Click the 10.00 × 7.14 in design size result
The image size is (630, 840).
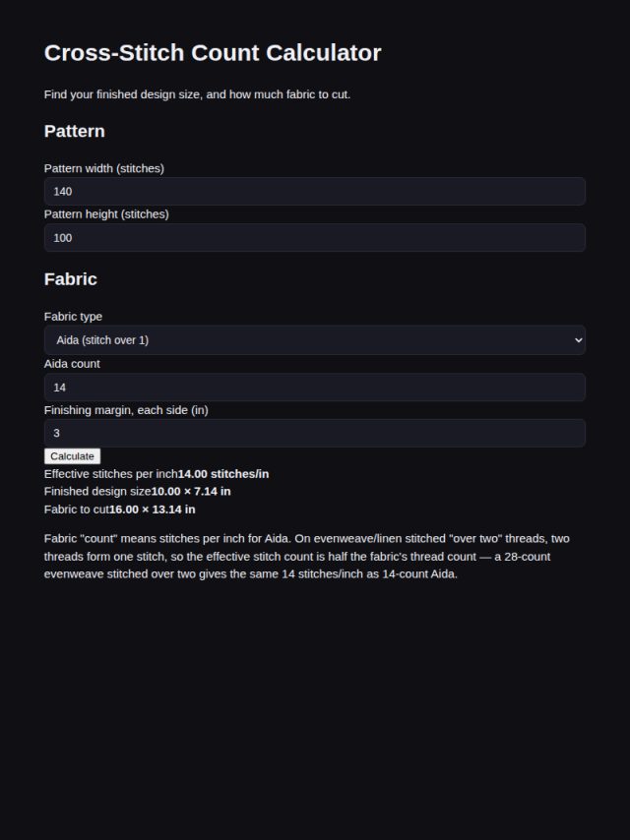(191, 491)
